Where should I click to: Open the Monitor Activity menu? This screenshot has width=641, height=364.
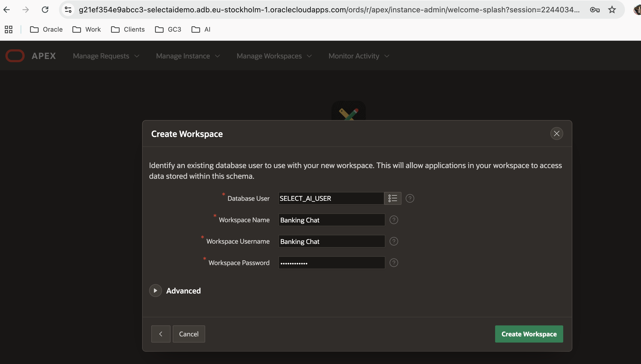point(359,56)
